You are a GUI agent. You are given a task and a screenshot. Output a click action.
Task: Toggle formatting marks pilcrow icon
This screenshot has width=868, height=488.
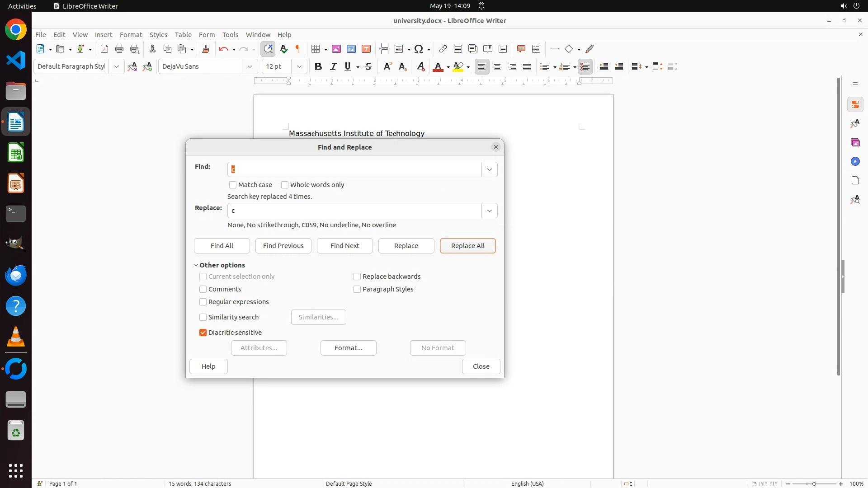point(298,49)
